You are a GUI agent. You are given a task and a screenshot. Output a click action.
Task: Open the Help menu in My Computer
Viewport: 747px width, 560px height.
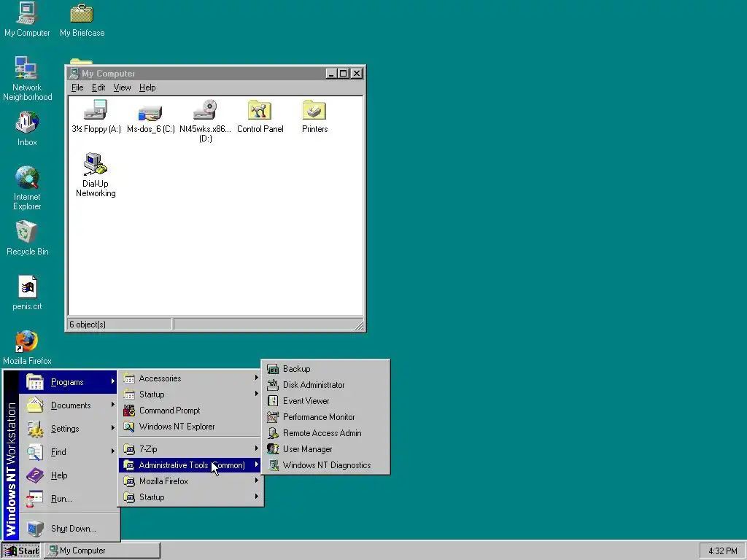coord(147,87)
